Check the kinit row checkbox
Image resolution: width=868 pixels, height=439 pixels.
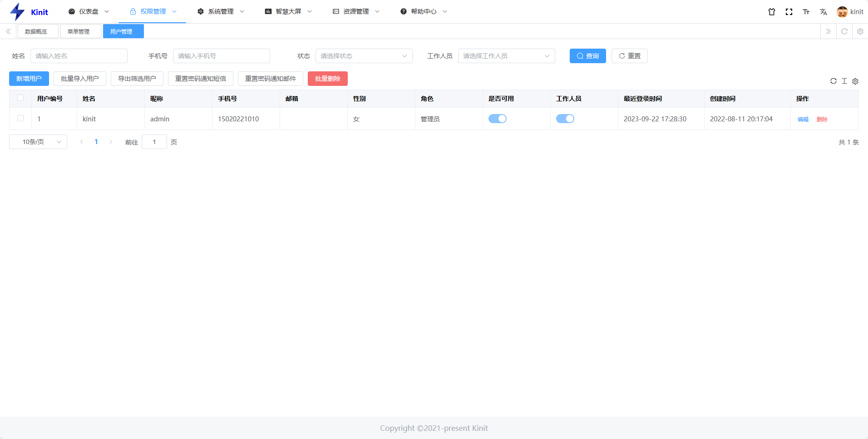pos(20,118)
